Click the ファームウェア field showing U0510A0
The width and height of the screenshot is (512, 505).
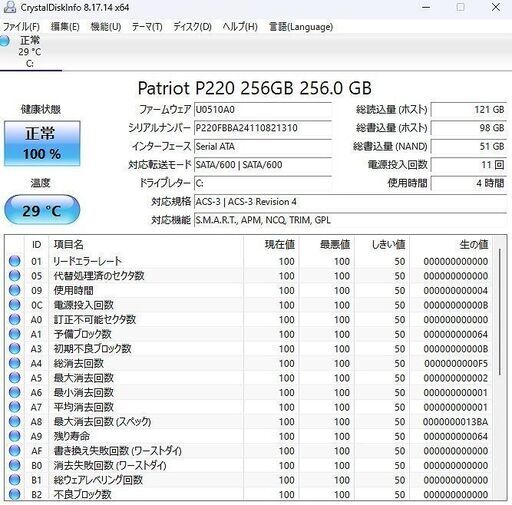263,110
